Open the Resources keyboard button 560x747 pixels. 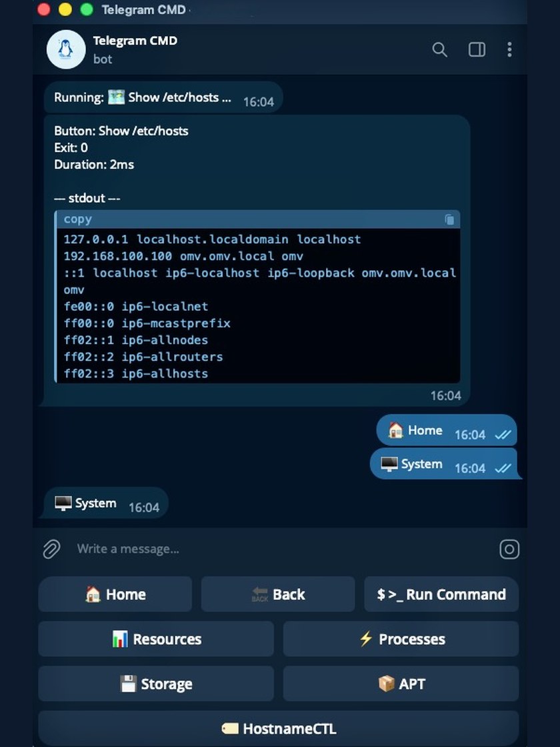(x=156, y=639)
